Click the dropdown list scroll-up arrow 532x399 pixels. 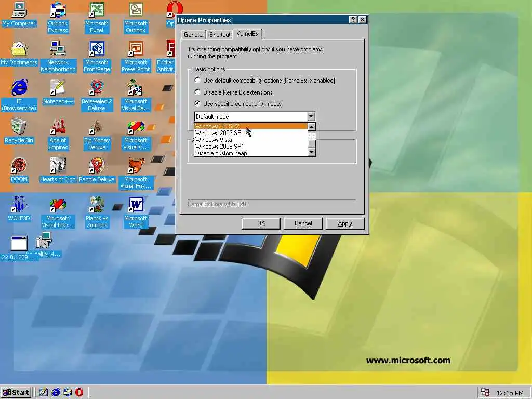point(312,127)
